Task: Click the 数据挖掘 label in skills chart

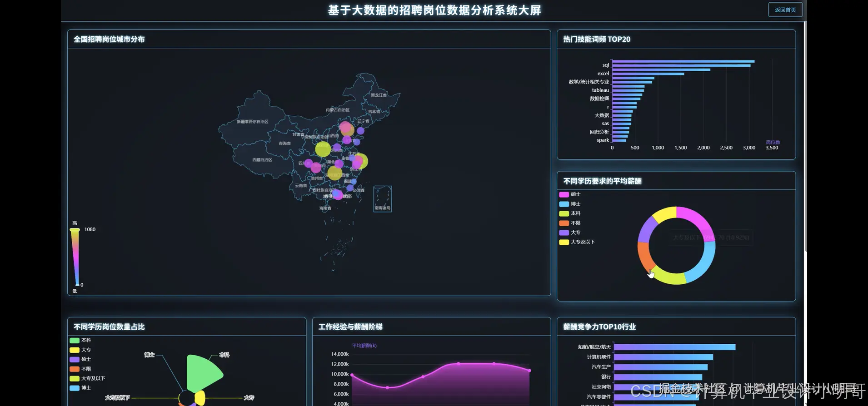Action: 599,99
